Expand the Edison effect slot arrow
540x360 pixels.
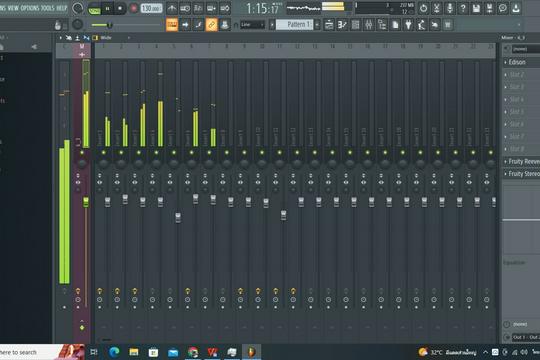505,62
